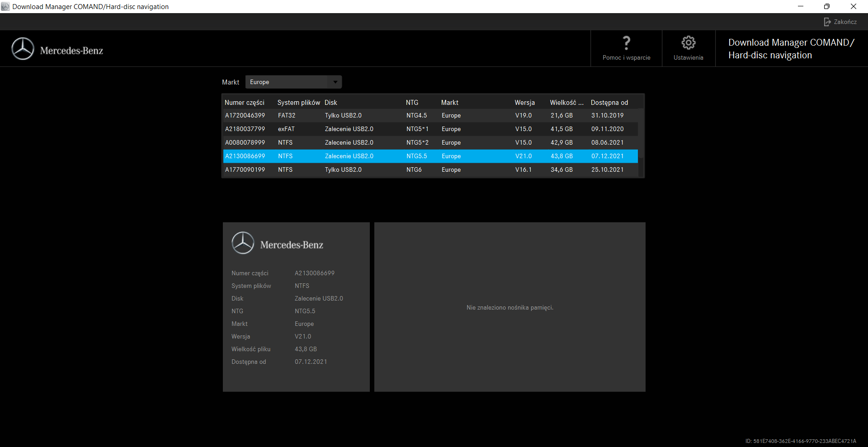The width and height of the screenshot is (868, 447).
Task: Click FAT32 file system cell
Action: pyautogui.click(x=287, y=115)
